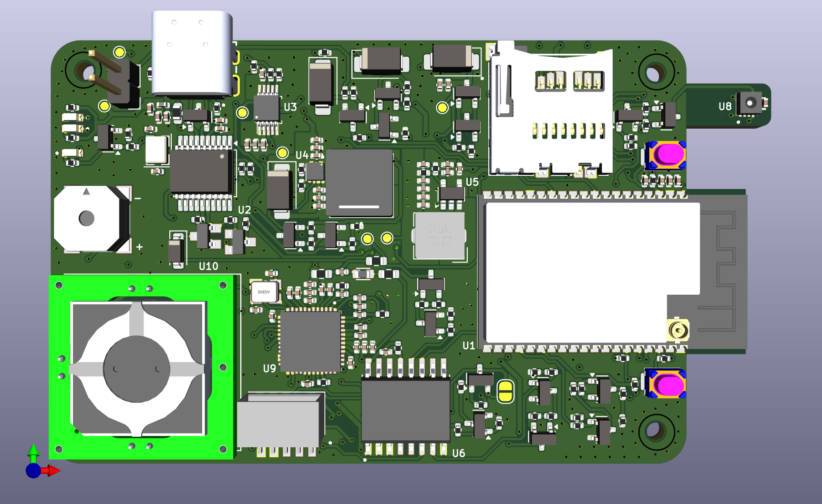Select the TSSOP chip above the U2 label
This screenshot has height=504, width=822.
[x=202, y=172]
